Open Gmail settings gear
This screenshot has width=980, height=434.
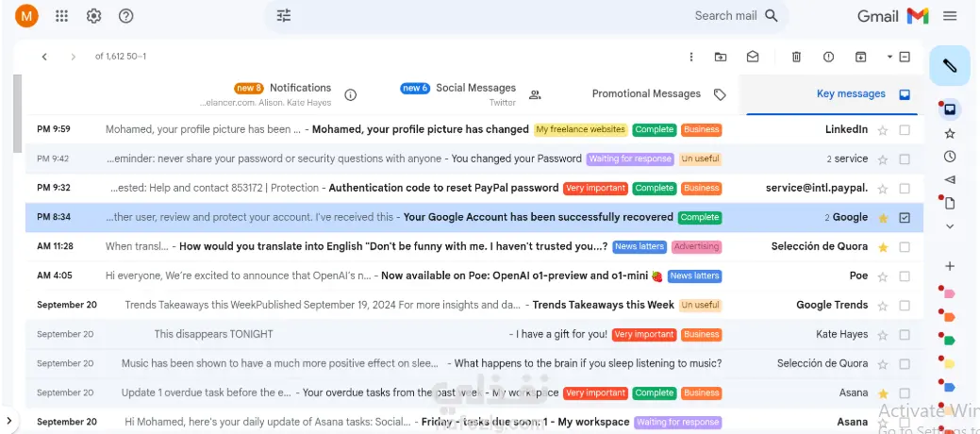click(93, 16)
